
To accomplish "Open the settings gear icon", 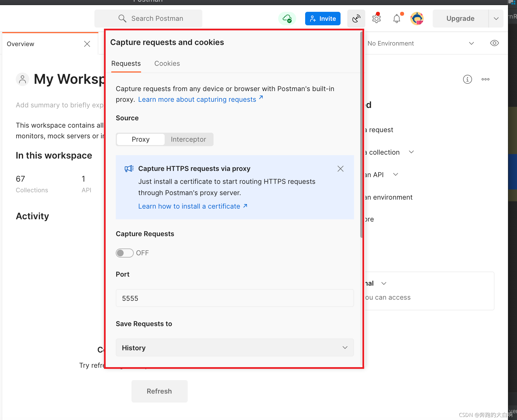I will tap(376, 19).
